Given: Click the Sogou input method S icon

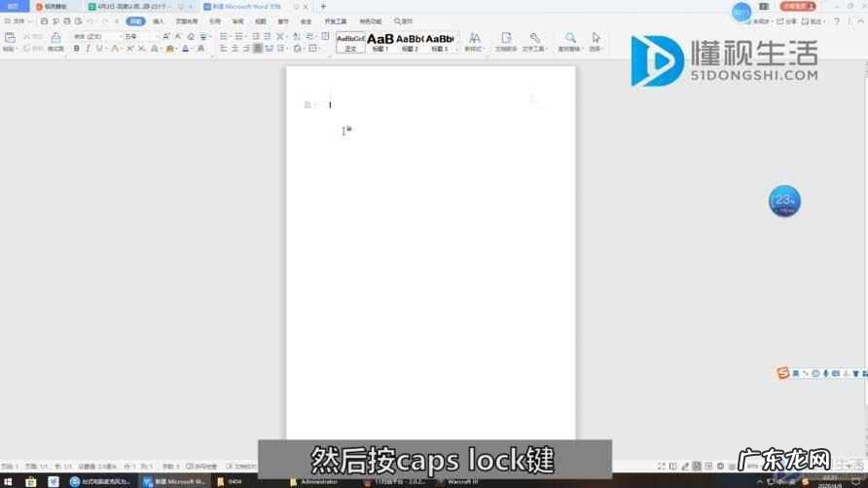Looking at the screenshot, I should click(x=782, y=373).
